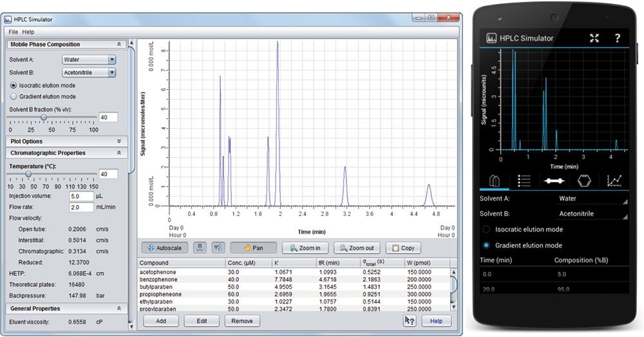Click the Temperature slider handle
644x337 pixels.
[28, 174]
